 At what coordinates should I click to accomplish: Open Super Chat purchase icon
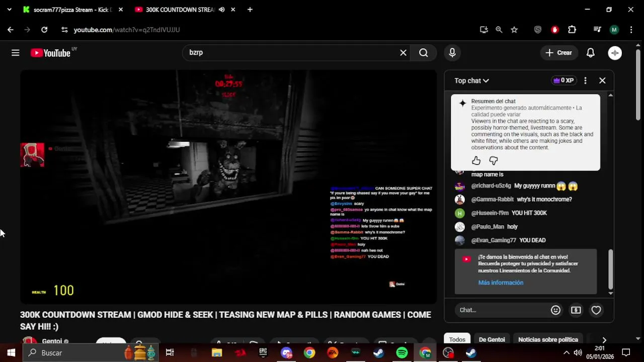click(x=576, y=310)
